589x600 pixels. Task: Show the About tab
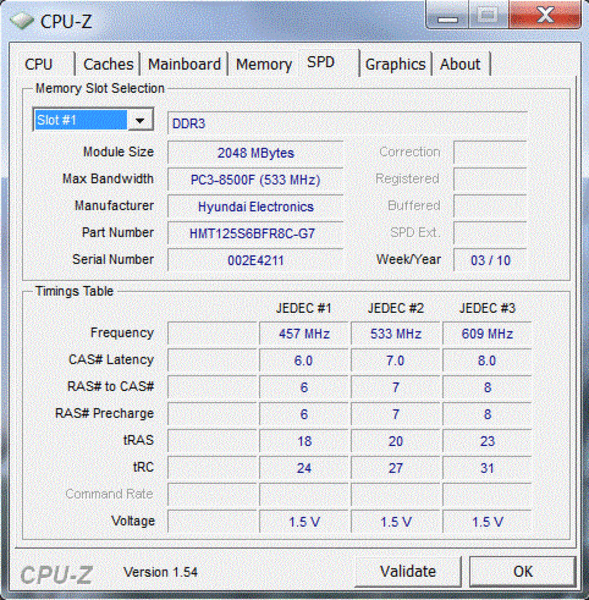point(460,64)
